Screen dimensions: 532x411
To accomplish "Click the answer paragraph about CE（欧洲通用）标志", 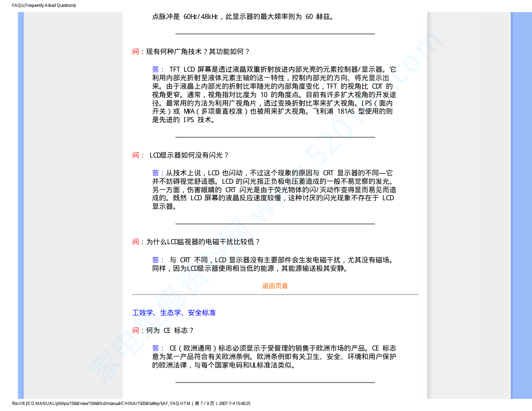I will 274,357.
